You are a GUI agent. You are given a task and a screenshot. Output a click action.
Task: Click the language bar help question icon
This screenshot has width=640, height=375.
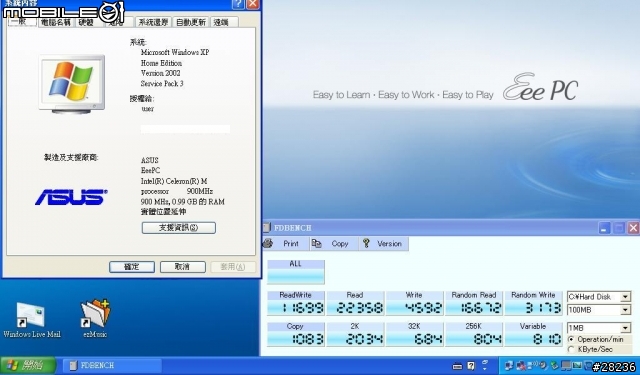click(471, 366)
